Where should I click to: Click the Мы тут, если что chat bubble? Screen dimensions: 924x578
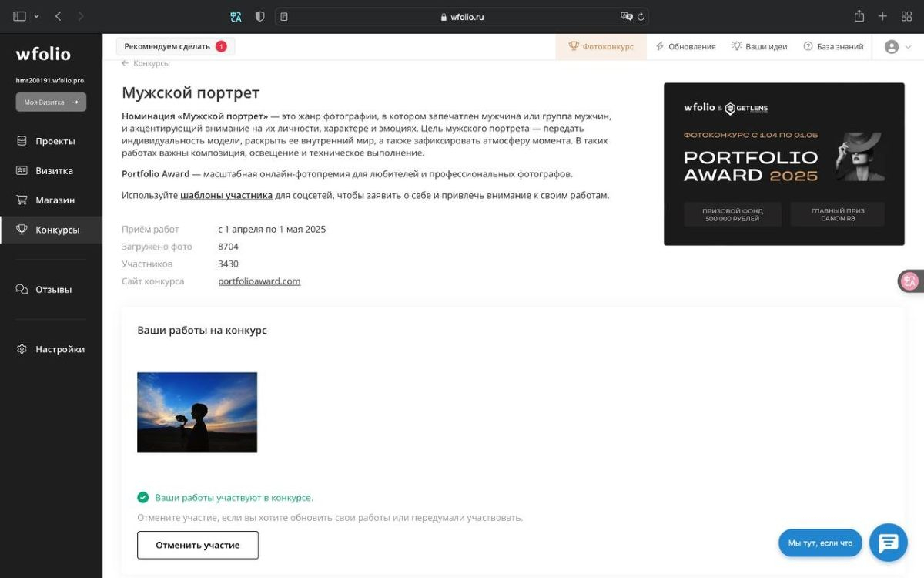pyautogui.click(x=820, y=543)
